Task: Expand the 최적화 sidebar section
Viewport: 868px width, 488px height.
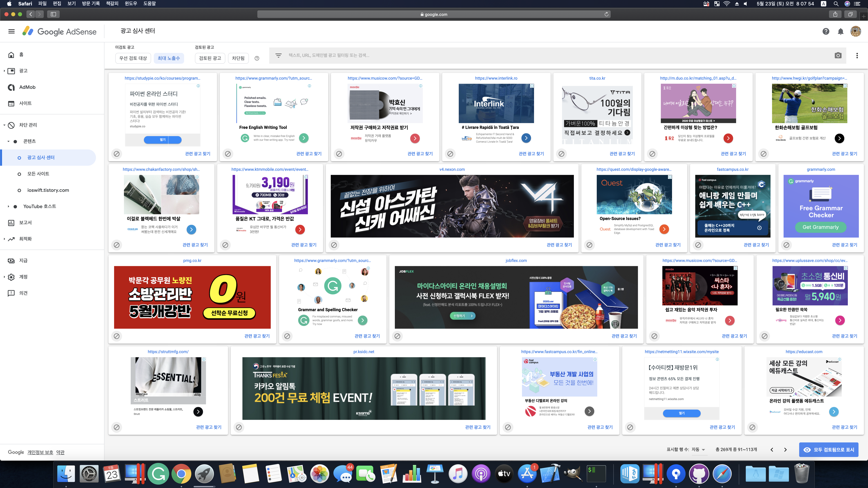Action: point(25,239)
